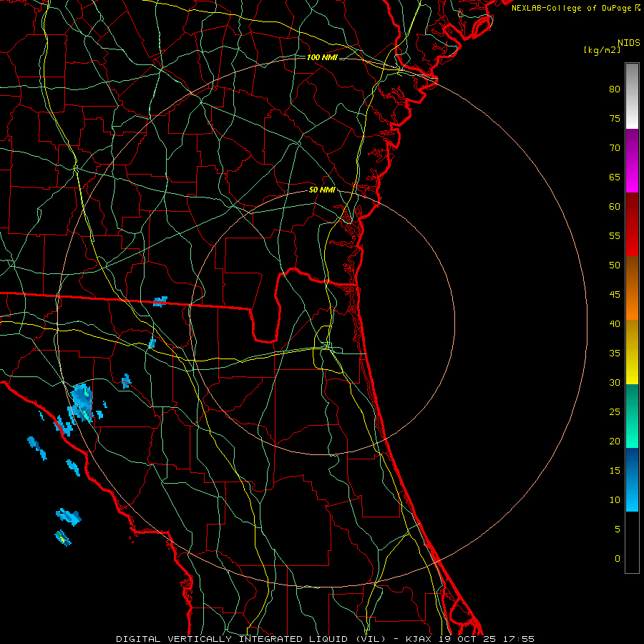
Task: Select the yellow segment of color scale
Action: point(632,352)
